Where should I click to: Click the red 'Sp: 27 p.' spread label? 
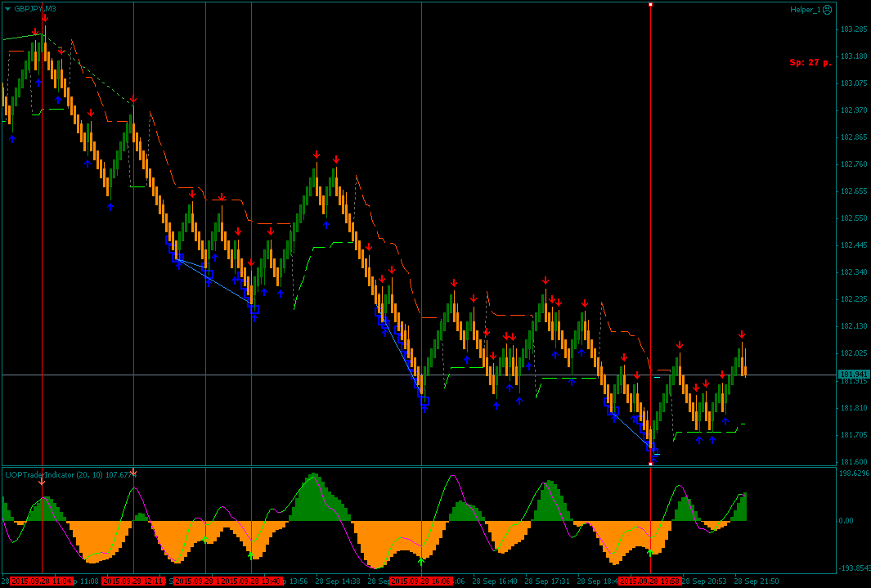810,62
